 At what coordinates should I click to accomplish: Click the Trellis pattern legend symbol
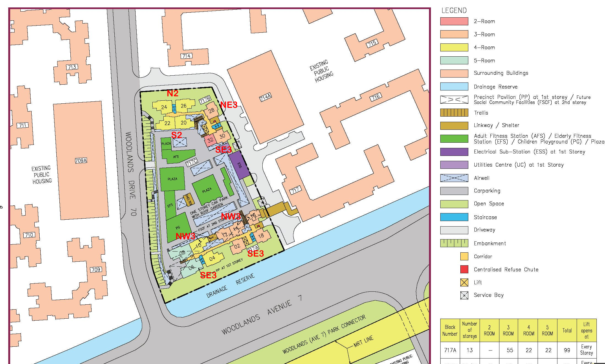454,113
